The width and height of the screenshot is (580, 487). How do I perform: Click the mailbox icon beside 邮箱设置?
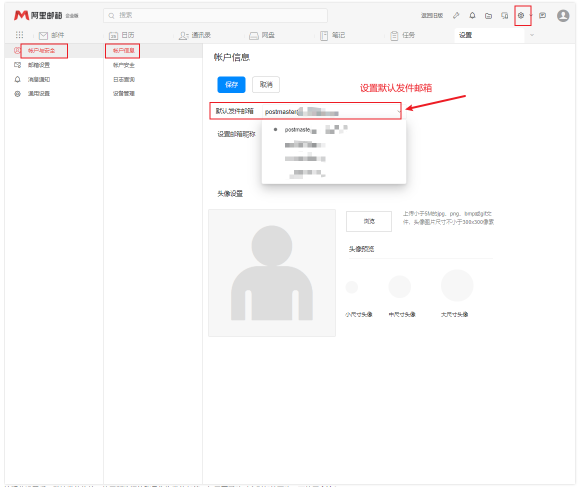17,65
